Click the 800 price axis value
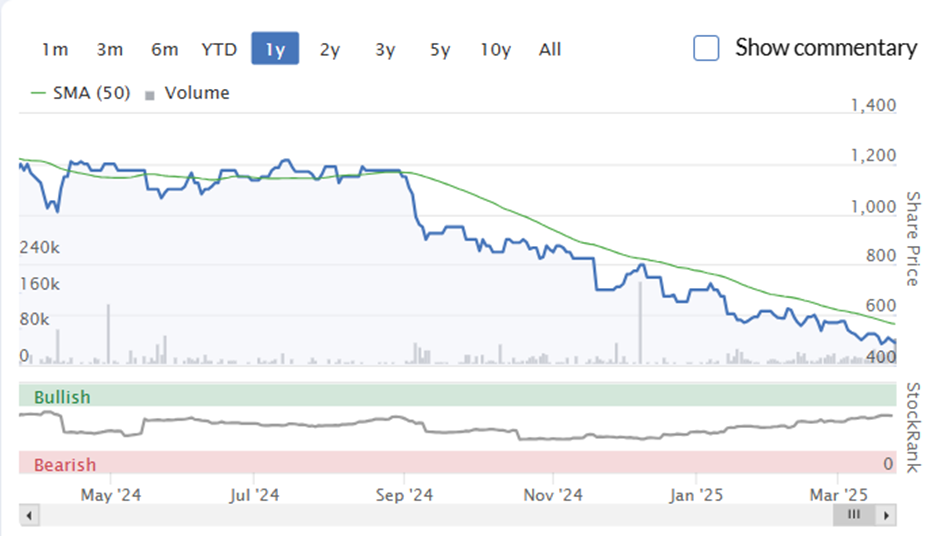Screen dimensions: 940x536 [x=881, y=256]
